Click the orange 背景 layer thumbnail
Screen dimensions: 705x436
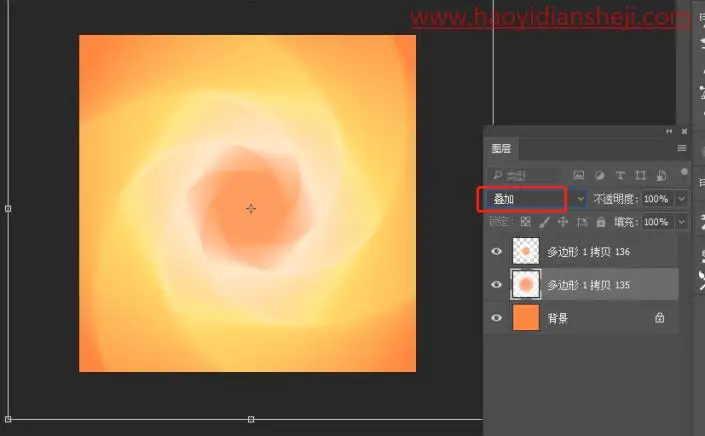click(526, 317)
